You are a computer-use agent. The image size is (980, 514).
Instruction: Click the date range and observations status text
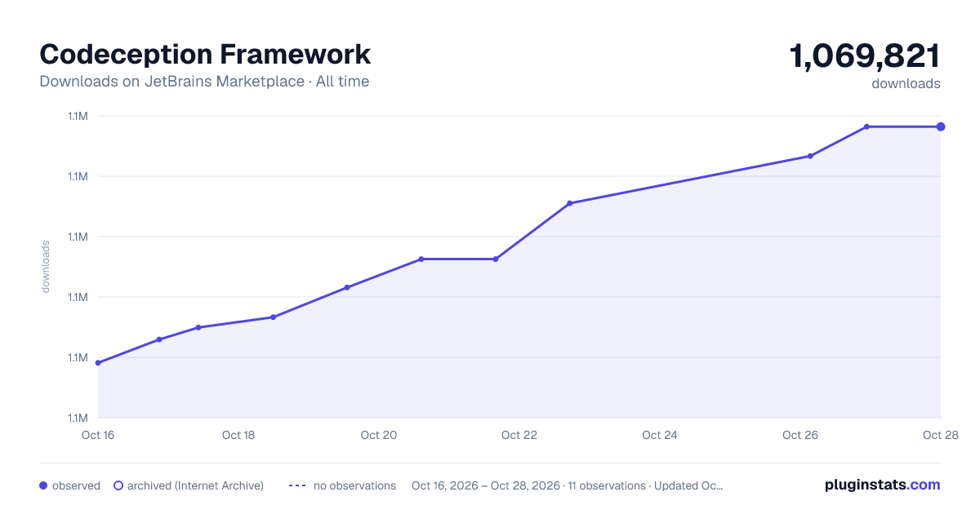[x=568, y=485]
